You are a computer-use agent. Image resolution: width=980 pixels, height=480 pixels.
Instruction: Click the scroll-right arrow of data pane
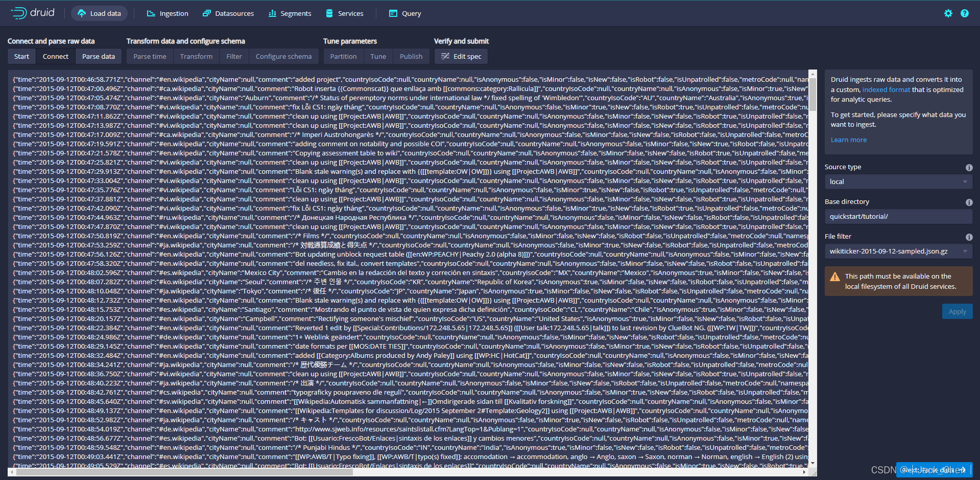click(x=804, y=472)
